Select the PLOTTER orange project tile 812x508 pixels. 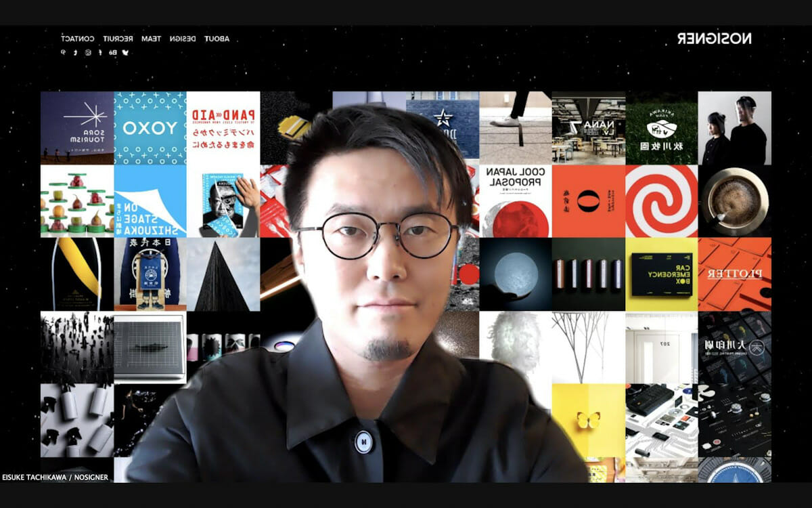734,274
